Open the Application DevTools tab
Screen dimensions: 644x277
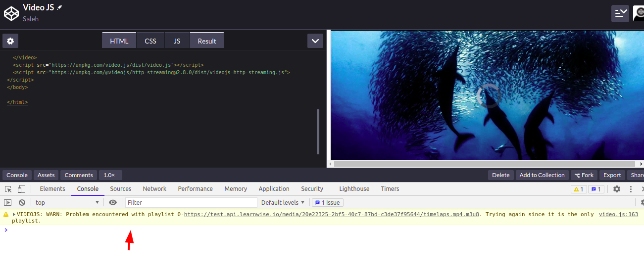[x=274, y=189]
